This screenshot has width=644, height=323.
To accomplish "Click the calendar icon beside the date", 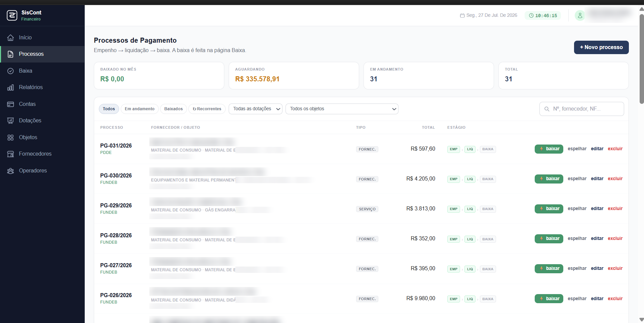I will (x=462, y=15).
